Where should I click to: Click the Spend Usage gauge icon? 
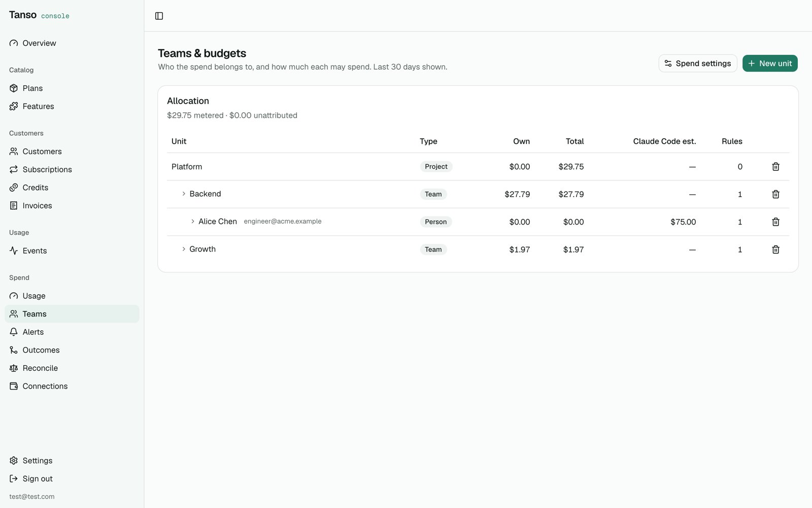[x=14, y=296]
